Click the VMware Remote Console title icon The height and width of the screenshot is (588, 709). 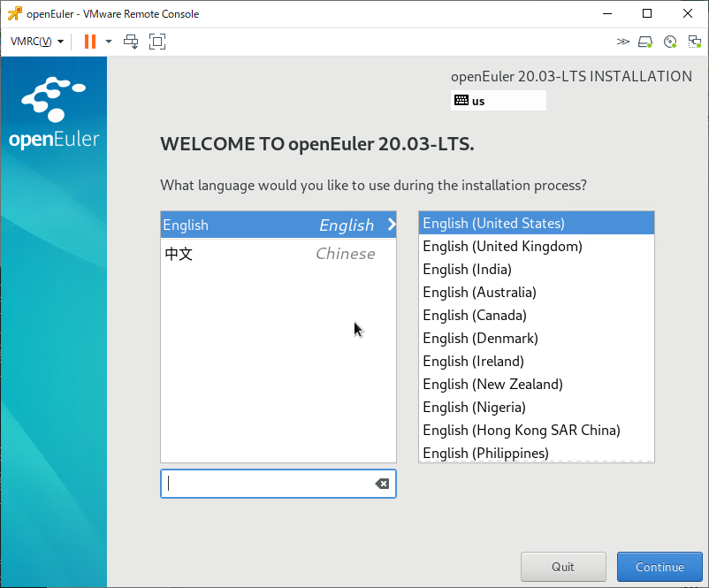point(14,13)
